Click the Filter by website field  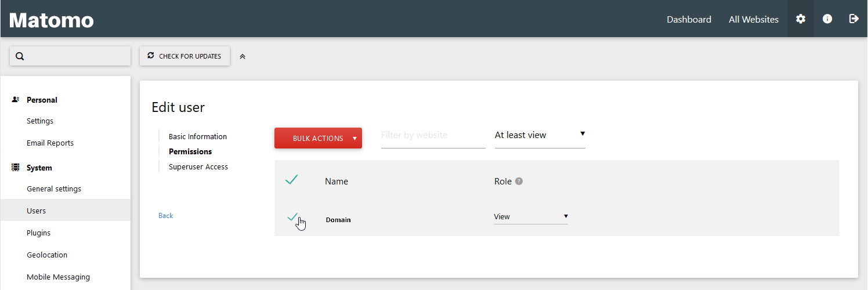click(433, 135)
